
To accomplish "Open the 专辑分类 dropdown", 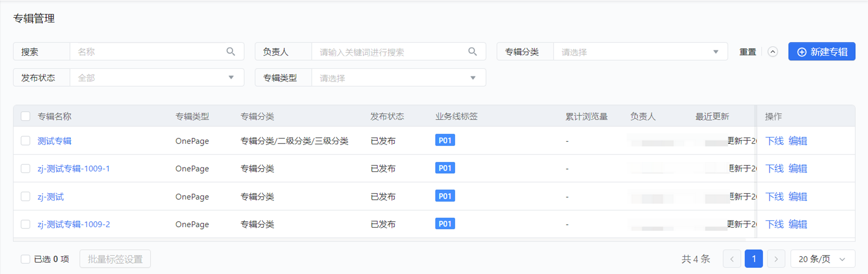I will (640, 52).
